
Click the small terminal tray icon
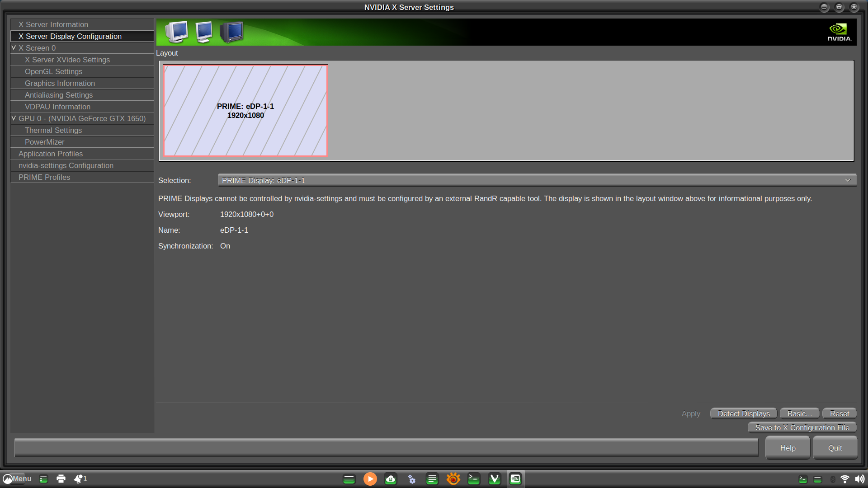pos(803,479)
